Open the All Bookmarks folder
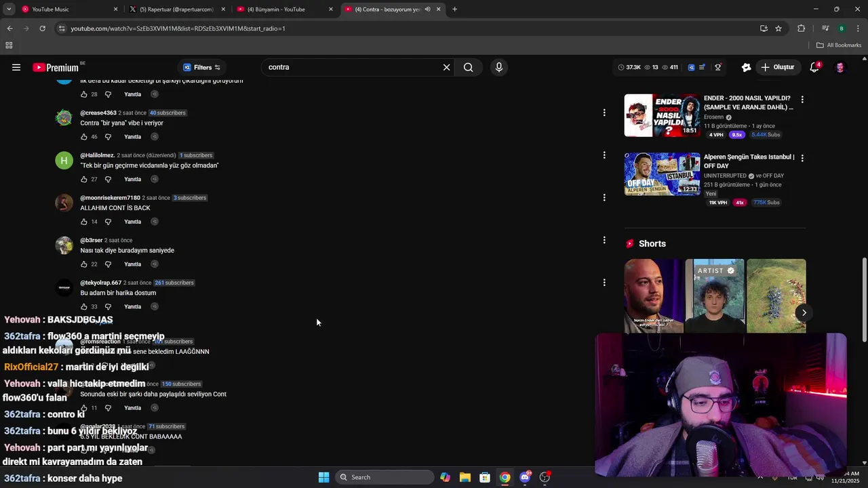 coord(839,45)
